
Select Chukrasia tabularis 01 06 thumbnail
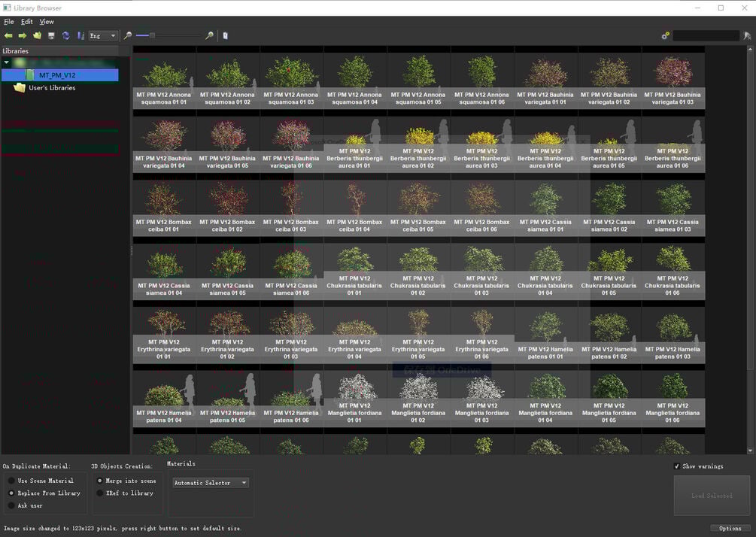[673, 272]
